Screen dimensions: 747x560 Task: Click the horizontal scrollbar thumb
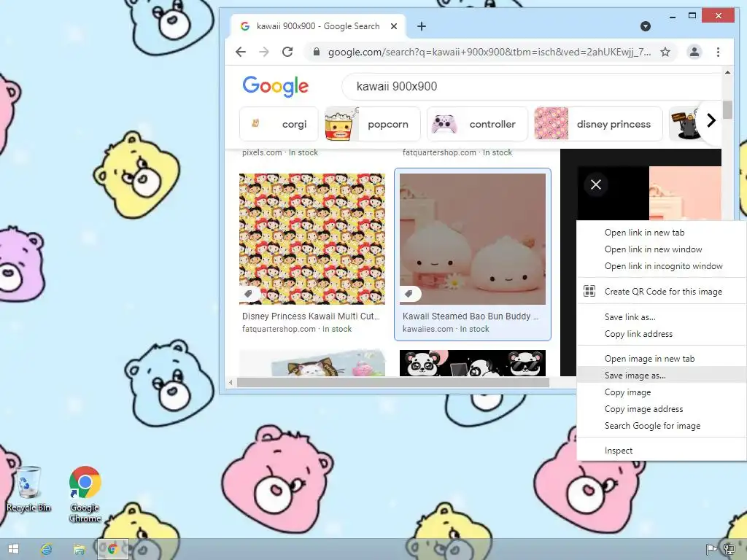click(393, 382)
